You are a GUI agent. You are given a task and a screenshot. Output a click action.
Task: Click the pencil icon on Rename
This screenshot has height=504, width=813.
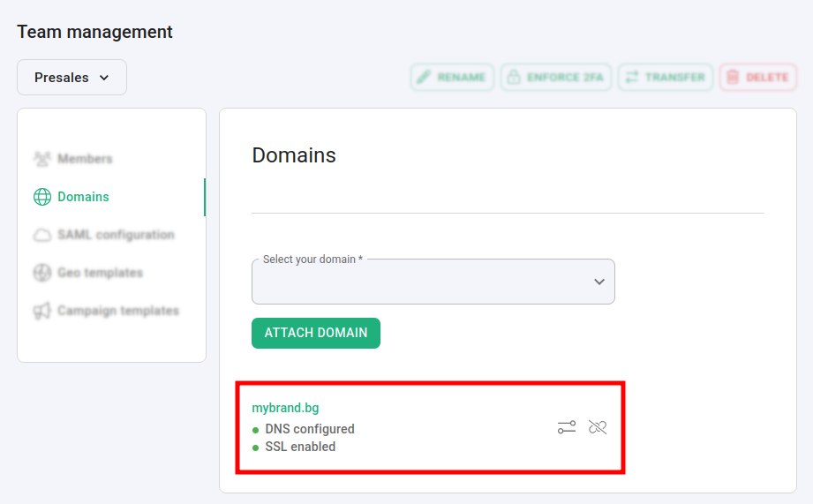coord(424,78)
